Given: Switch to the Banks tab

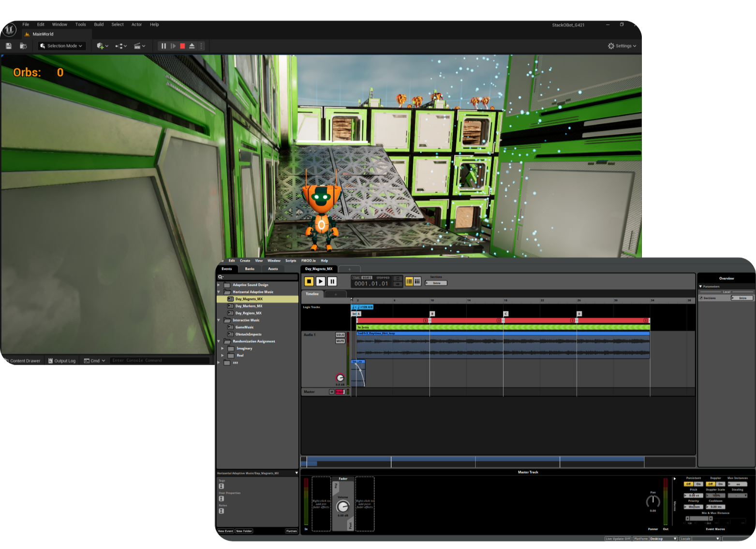Looking at the screenshot, I should (250, 269).
